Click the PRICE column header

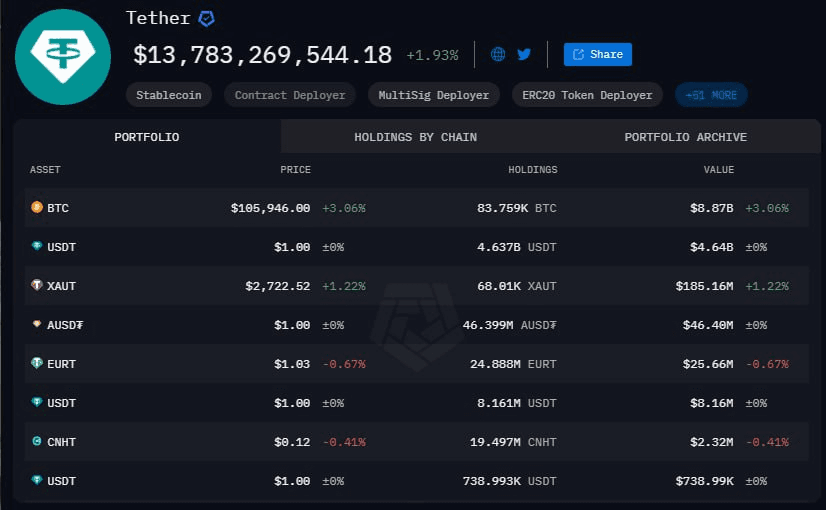(295, 170)
